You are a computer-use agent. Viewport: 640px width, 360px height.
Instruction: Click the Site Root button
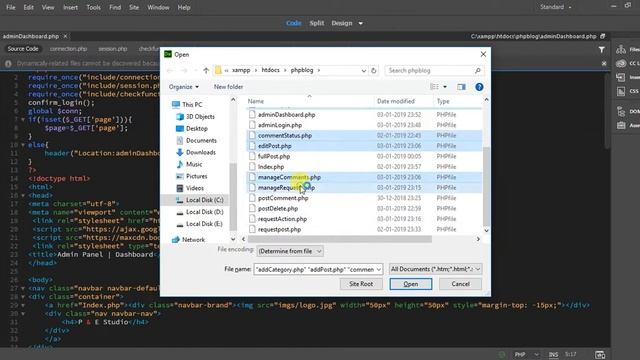coord(361,284)
